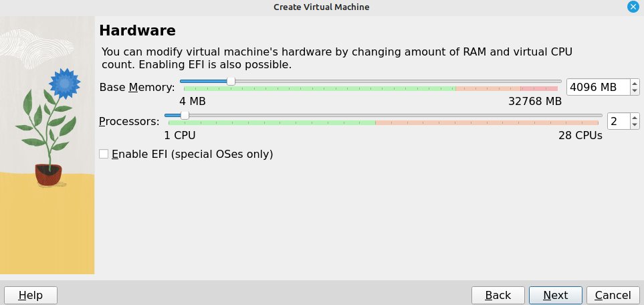Click the red zone of memory scale
Viewport: 644px width, 305px height.
pyautogui.click(x=539, y=89)
